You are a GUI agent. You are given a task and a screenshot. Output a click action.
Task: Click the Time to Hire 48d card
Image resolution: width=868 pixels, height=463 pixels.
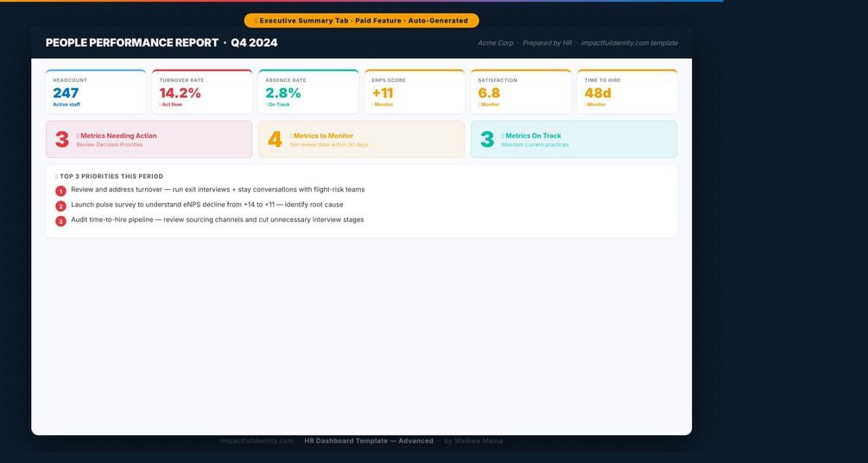(627, 92)
